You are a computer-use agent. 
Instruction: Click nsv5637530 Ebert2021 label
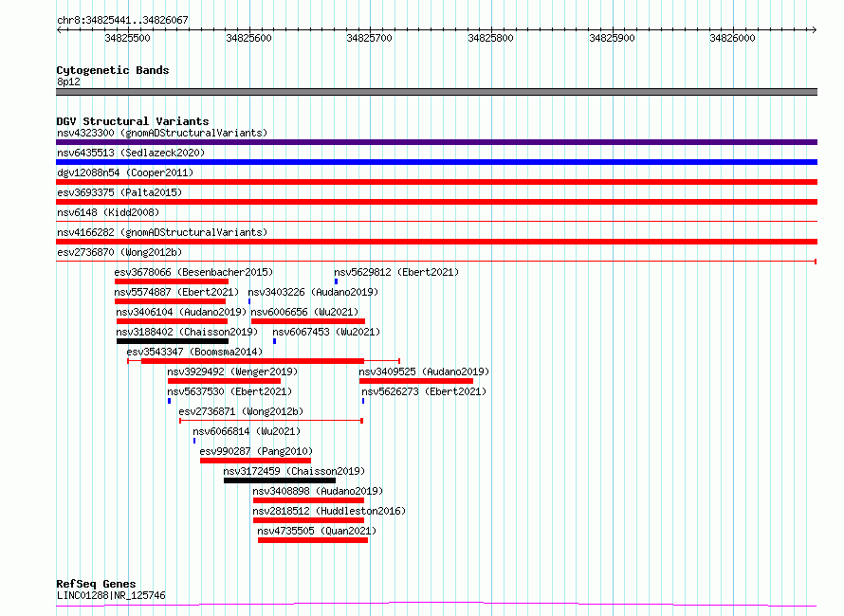[229, 391]
